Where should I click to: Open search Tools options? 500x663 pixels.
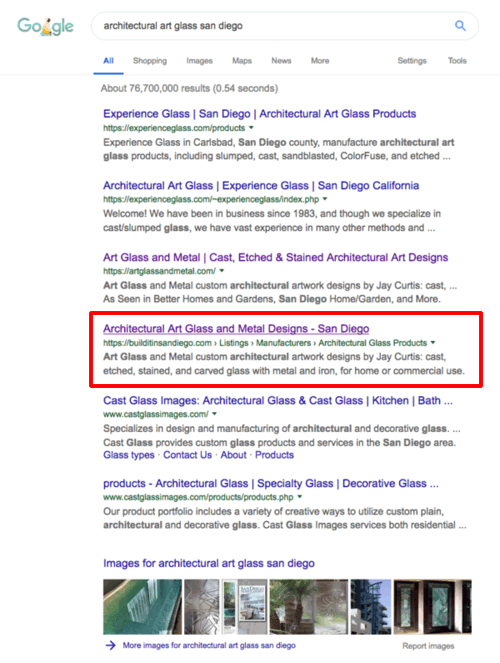(x=457, y=61)
